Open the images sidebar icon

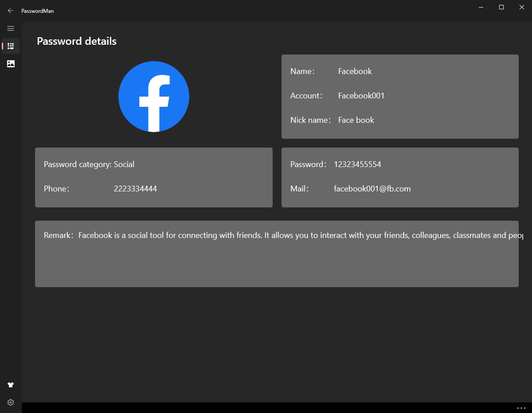coord(11,64)
